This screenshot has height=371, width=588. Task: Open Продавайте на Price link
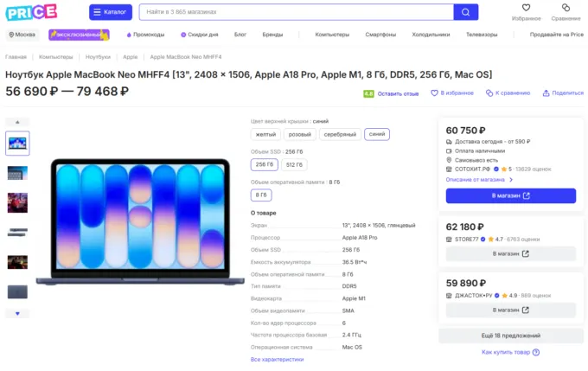coord(557,35)
